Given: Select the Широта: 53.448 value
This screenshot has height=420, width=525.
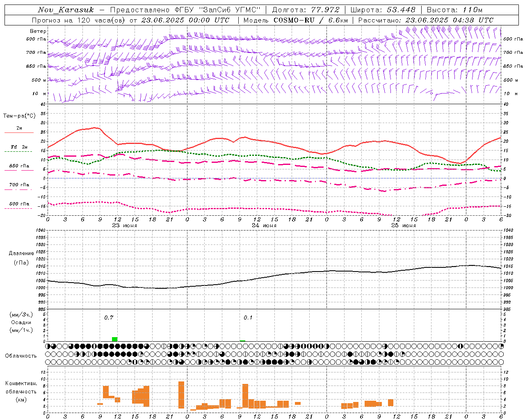Looking at the screenshot, I should (383, 10).
